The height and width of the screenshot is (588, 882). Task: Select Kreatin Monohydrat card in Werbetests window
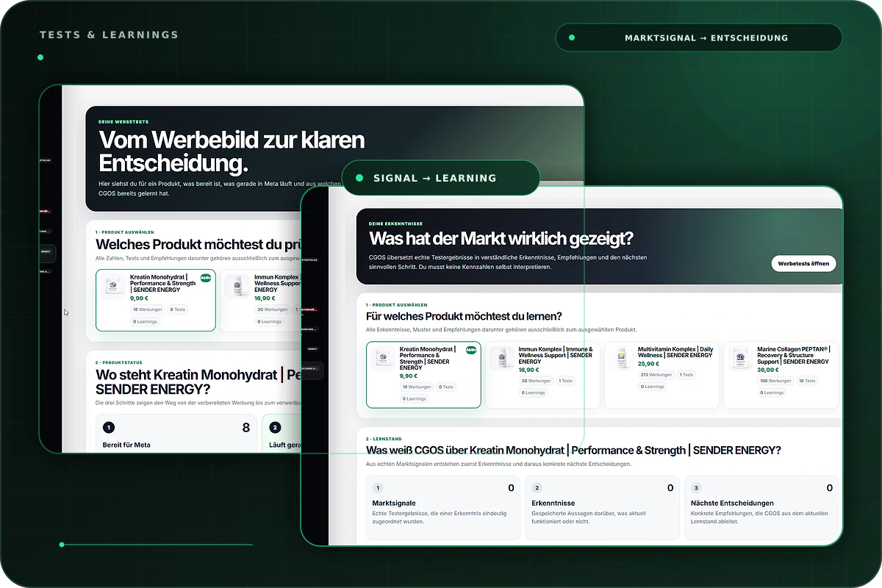click(156, 300)
